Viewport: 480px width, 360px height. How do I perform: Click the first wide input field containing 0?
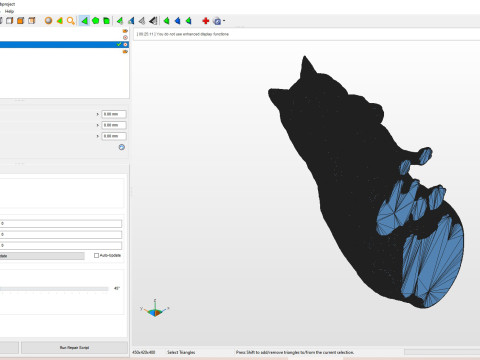point(61,224)
